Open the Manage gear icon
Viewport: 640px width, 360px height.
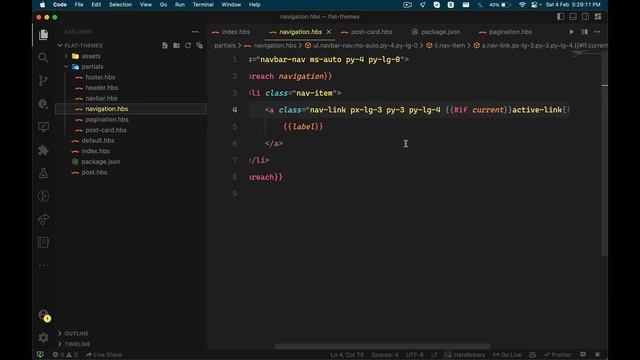[43, 338]
